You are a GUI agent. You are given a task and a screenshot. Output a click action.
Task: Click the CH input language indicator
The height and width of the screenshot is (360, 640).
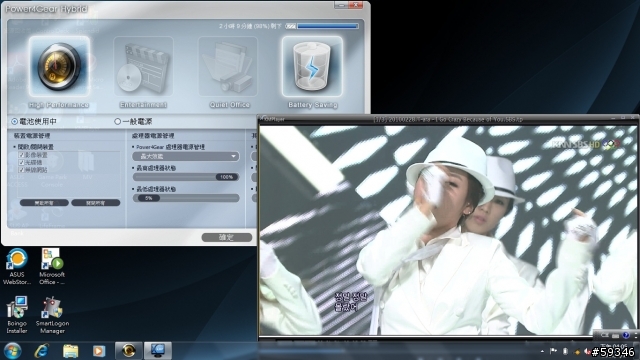coord(604,335)
